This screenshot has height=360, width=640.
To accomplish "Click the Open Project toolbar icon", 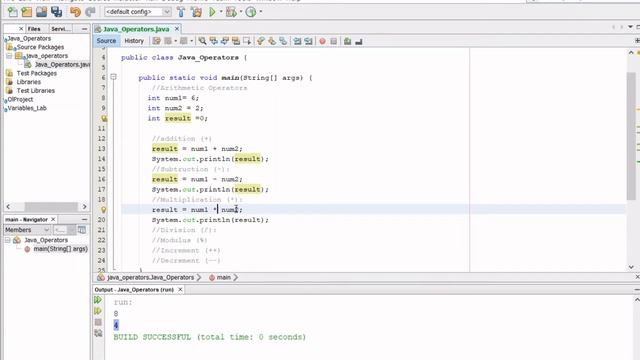I will click(x=42, y=12).
